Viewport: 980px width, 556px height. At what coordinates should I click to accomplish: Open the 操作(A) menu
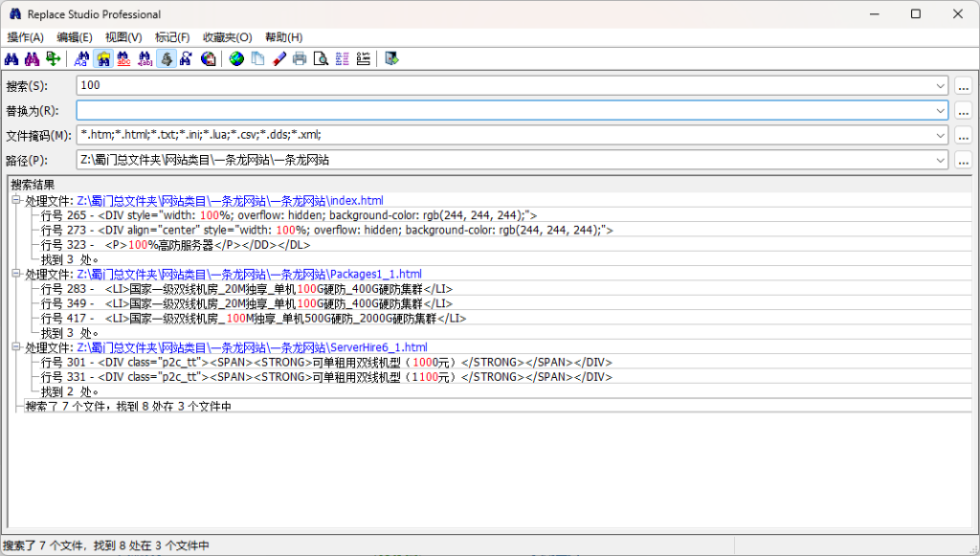click(x=26, y=37)
